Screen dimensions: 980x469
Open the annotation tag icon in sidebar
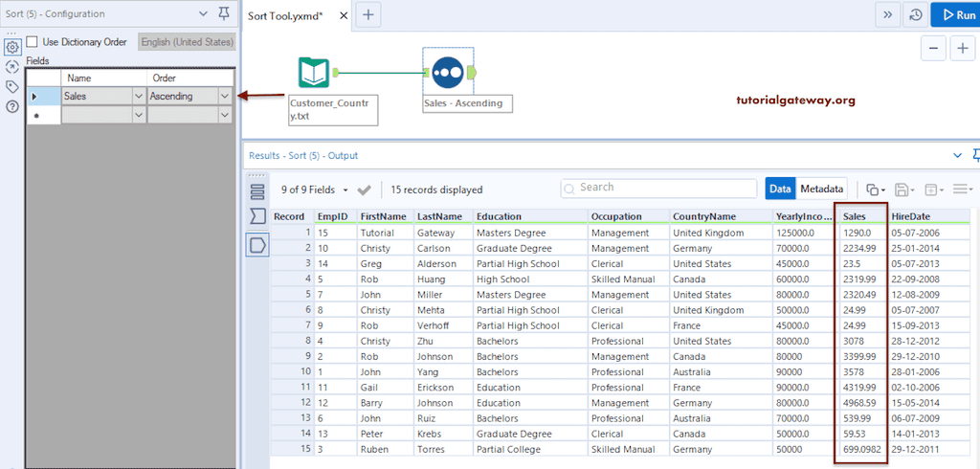11,86
